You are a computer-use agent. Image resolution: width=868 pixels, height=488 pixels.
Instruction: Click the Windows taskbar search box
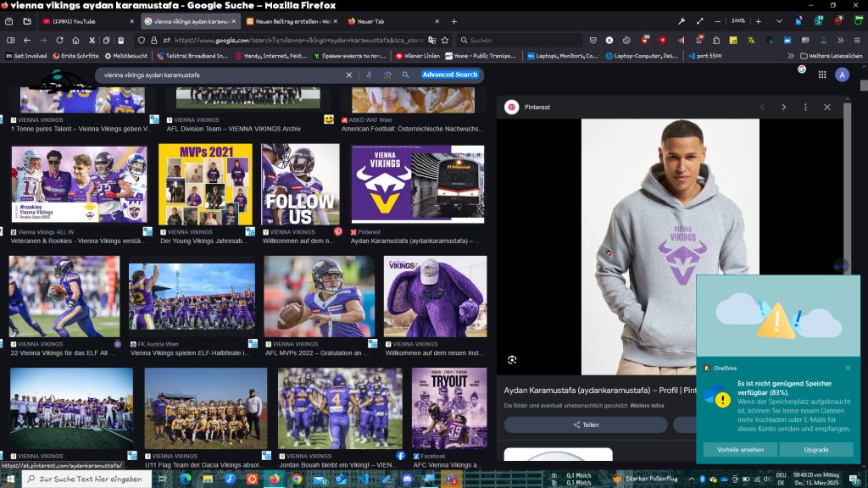click(x=87, y=479)
